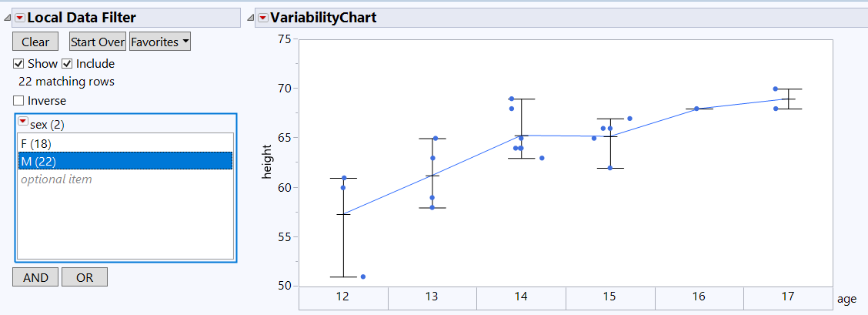
Task: Enable the Inverse checkbox
Action: tap(18, 101)
